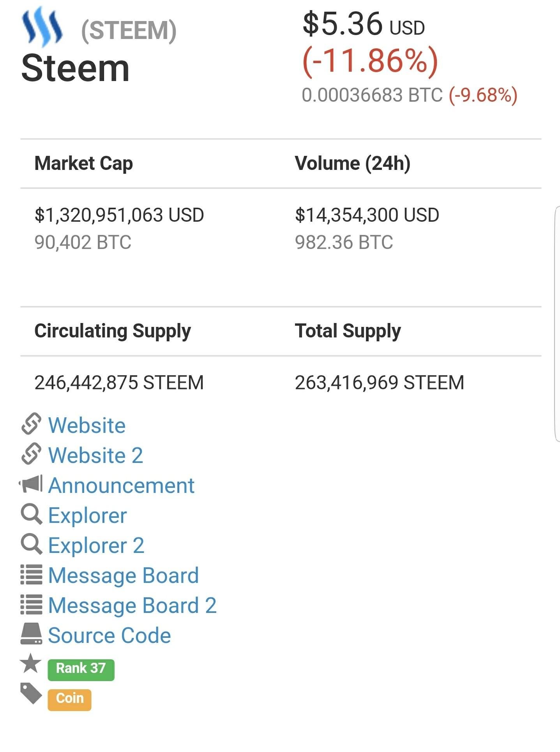
Task: Click the Steem logo icon
Action: click(42, 27)
